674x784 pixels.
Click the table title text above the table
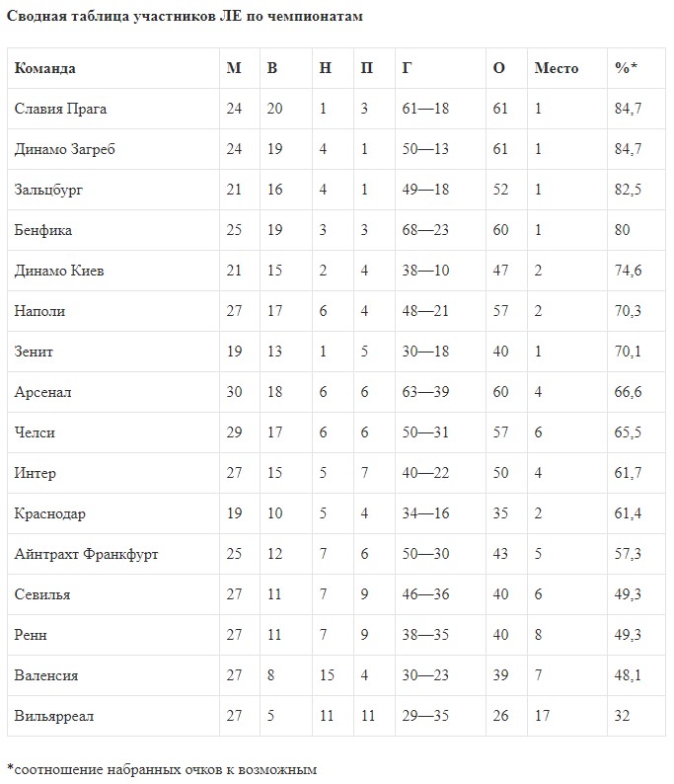pyautogui.click(x=186, y=17)
